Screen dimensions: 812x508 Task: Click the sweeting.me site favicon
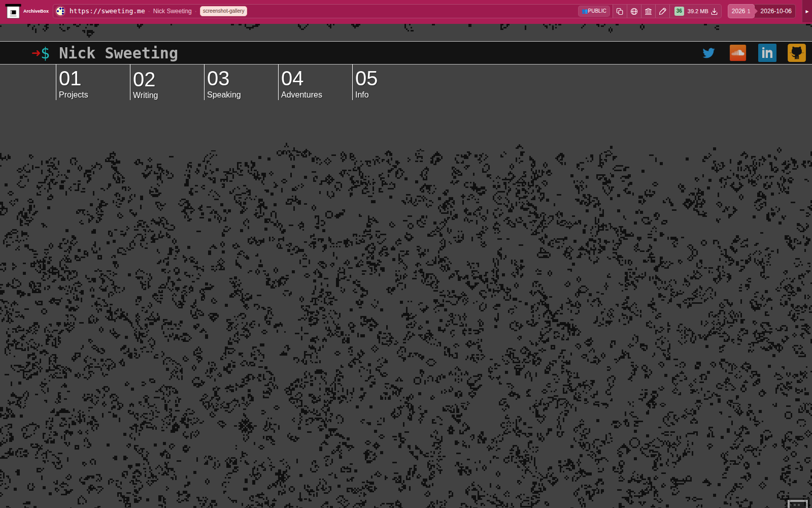click(60, 11)
